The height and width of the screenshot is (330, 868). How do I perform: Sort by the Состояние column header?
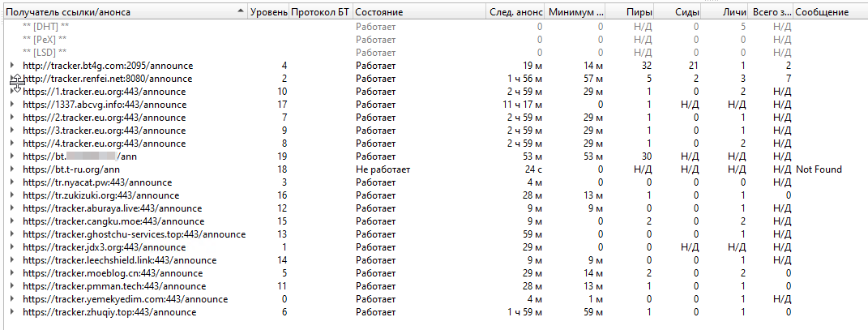pyautogui.click(x=379, y=13)
